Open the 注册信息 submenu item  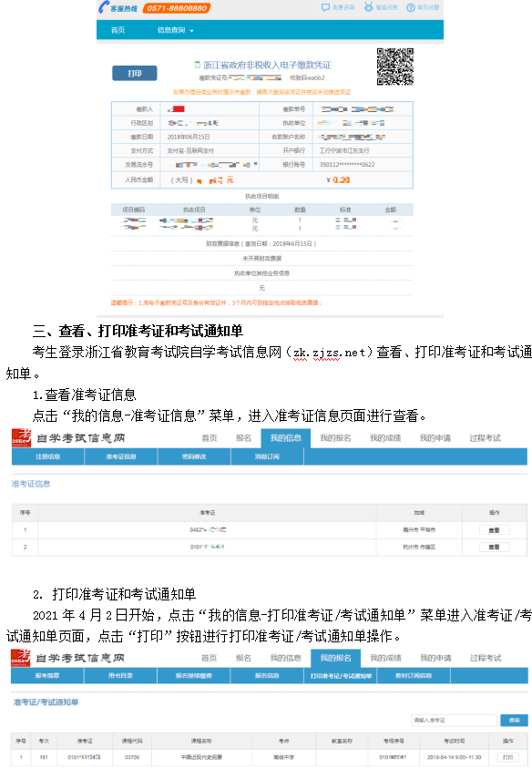(x=47, y=456)
